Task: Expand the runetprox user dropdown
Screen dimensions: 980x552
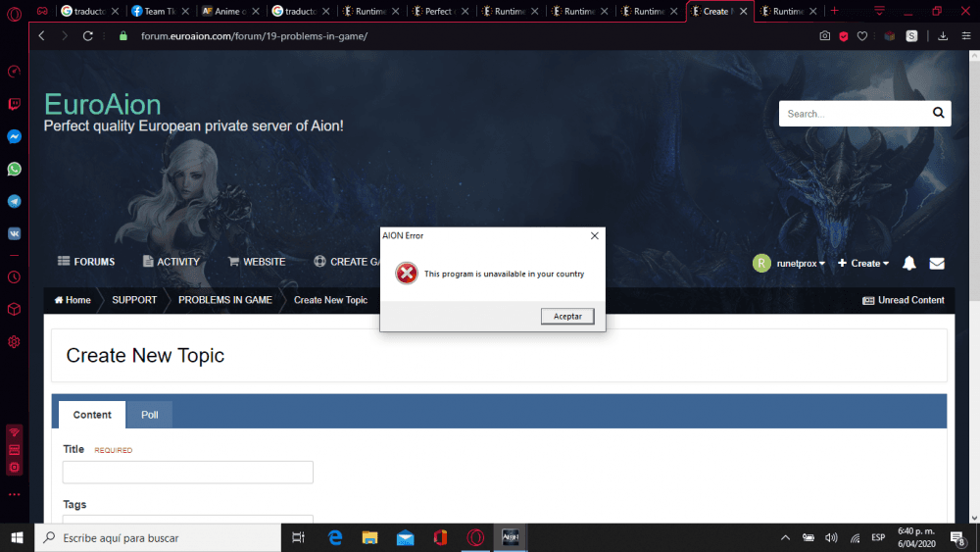Action: pos(789,263)
